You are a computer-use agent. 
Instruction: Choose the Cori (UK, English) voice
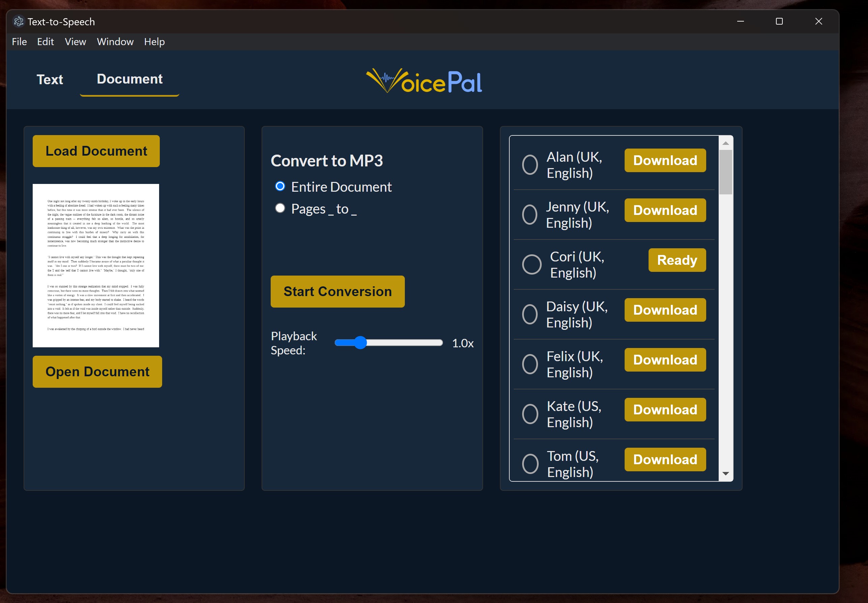click(532, 264)
